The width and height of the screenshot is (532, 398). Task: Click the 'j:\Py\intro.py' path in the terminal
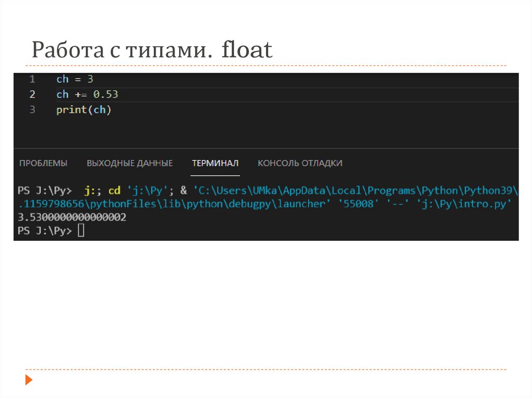click(464, 204)
